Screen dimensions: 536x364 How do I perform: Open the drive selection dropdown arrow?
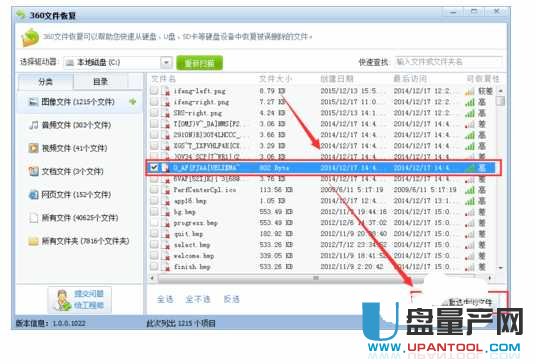166,63
